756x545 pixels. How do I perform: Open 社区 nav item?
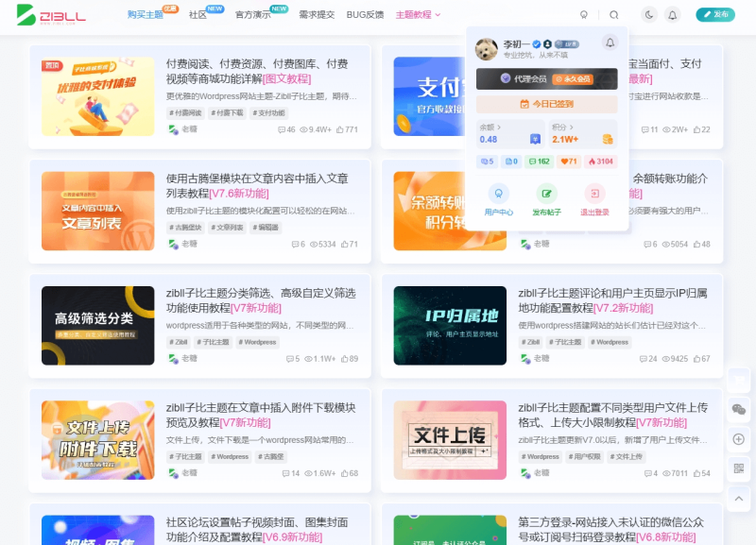(x=198, y=15)
